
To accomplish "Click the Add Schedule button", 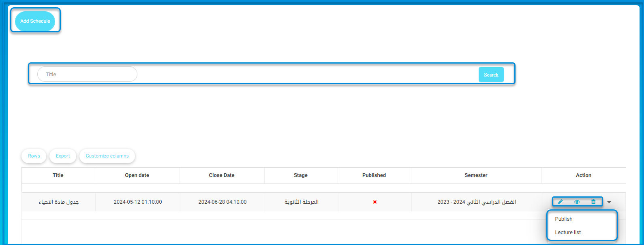I will coord(35,21).
